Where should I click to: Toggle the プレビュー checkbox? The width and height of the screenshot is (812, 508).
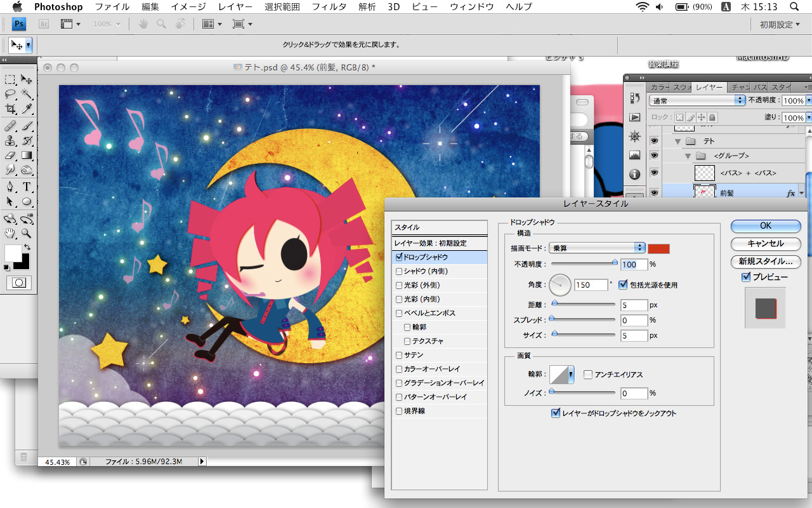[745, 277]
